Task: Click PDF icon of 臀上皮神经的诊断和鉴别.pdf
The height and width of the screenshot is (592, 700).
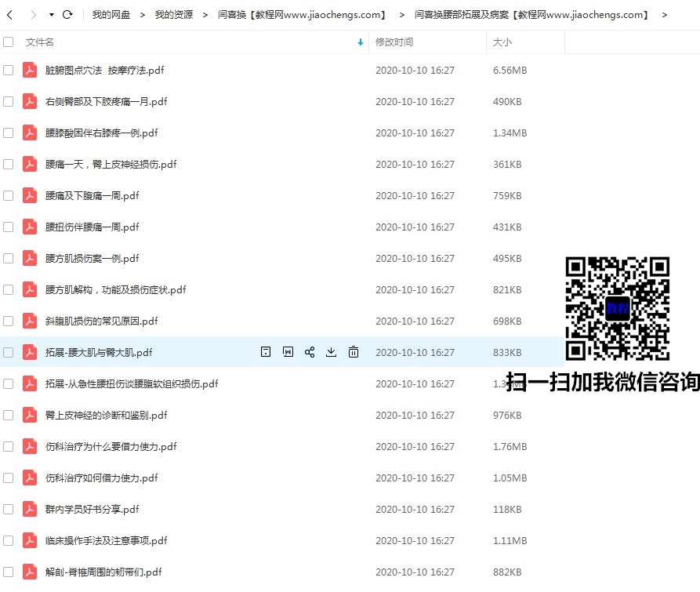Action: pos(30,416)
